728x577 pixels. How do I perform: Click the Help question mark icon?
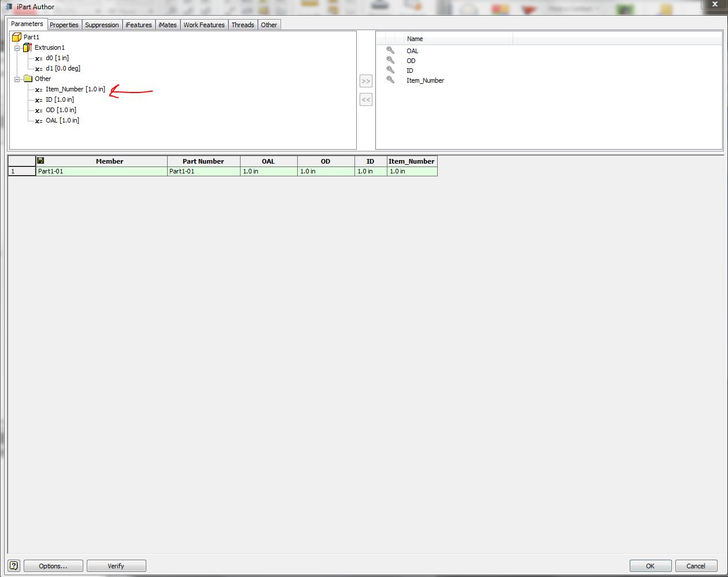tap(13, 565)
